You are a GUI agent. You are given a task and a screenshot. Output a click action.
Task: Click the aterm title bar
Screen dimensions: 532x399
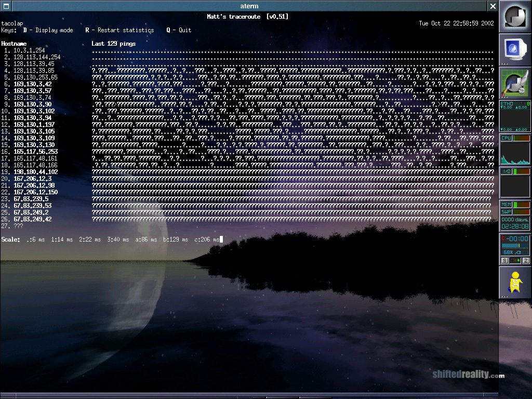(x=249, y=6)
